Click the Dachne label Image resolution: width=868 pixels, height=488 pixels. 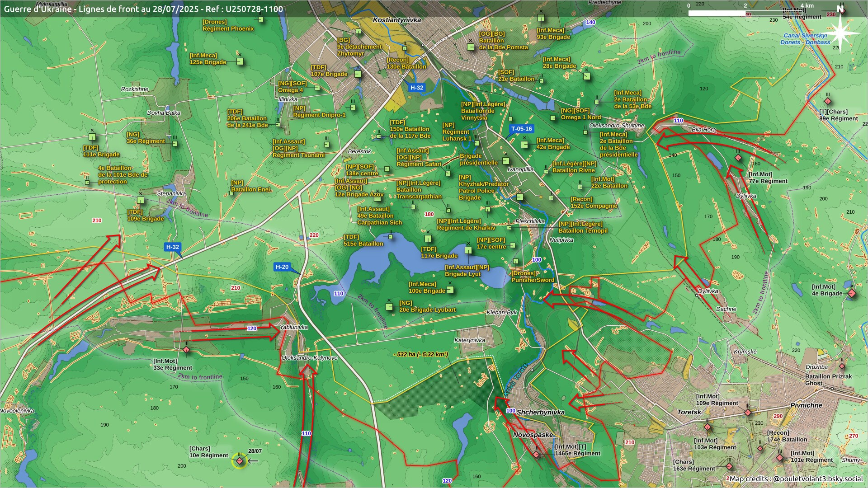[726, 309]
